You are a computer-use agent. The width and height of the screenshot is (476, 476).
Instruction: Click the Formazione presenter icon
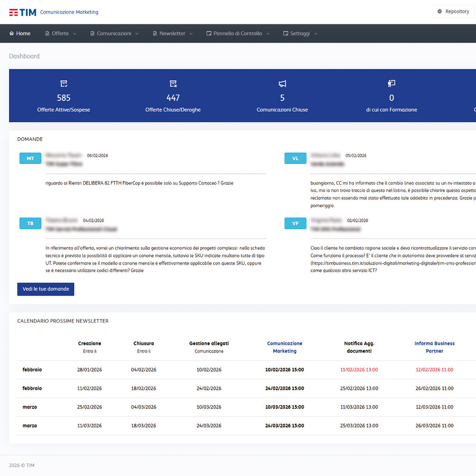[x=392, y=84]
